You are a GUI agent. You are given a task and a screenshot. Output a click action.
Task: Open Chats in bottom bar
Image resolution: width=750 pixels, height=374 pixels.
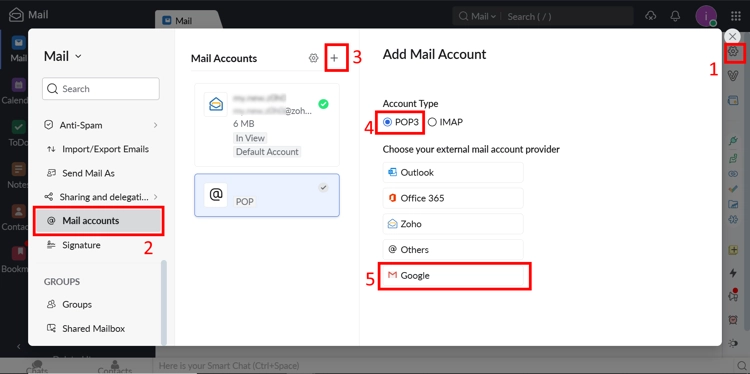tap(37, 367)
